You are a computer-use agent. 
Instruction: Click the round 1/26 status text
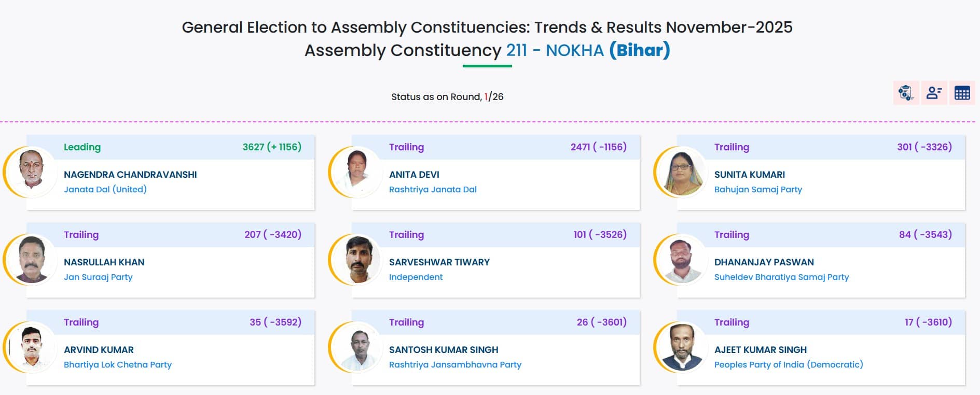447,97
